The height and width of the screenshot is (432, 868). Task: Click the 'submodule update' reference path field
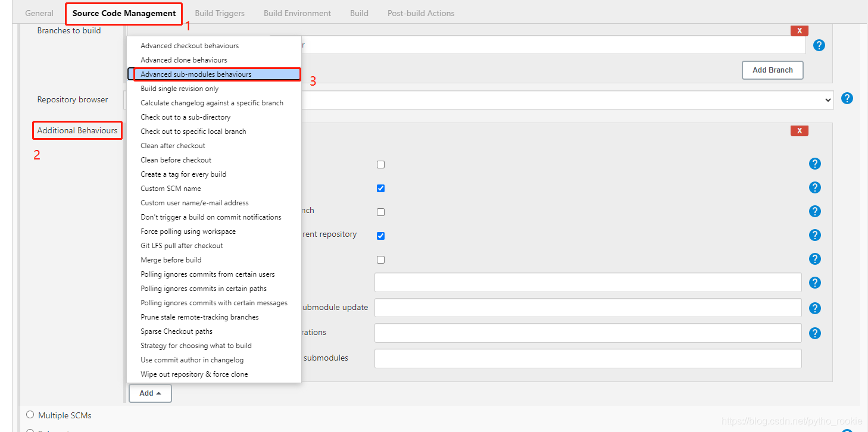588,308
